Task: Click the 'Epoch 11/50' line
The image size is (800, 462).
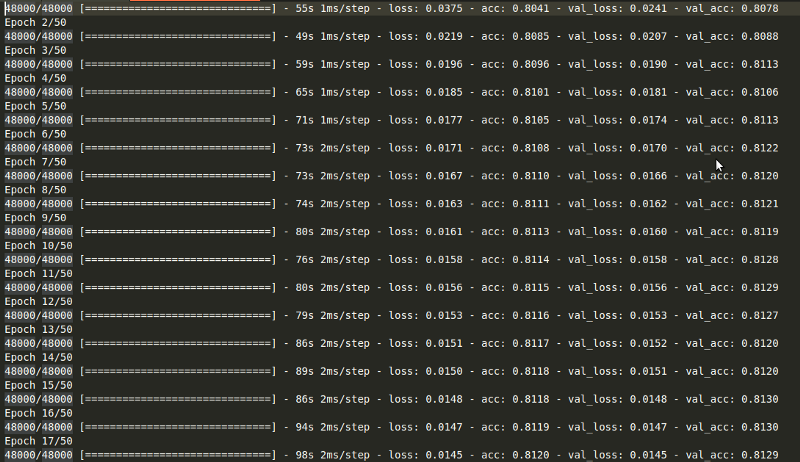Action: (x=39, y=273)
